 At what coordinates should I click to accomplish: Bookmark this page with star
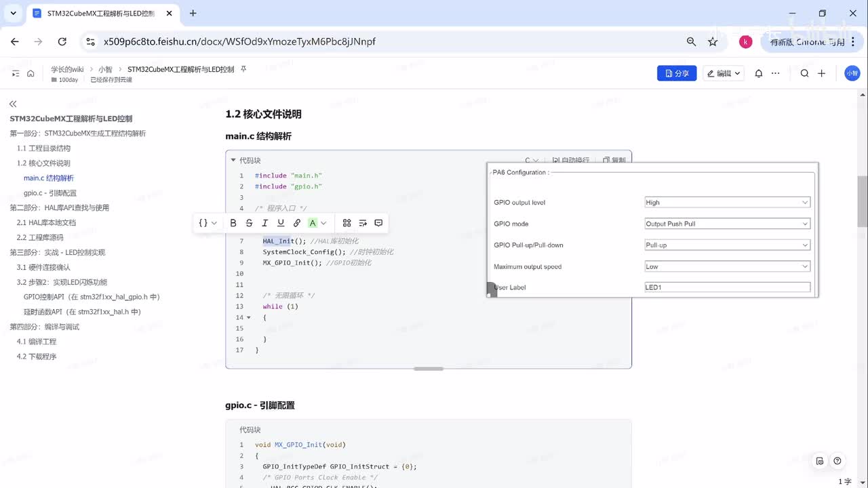713,41
